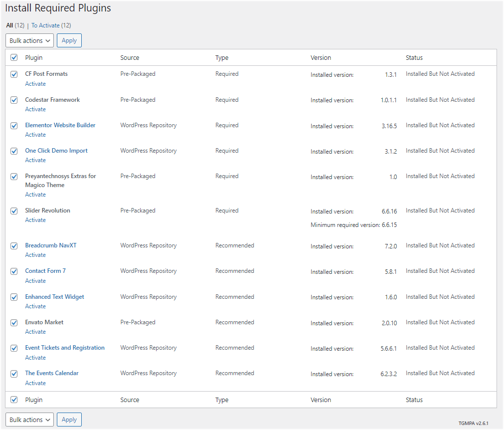Open the bottom Bulk actions dropdown
This screenshot has height=430, width=504.
[29, 420]
